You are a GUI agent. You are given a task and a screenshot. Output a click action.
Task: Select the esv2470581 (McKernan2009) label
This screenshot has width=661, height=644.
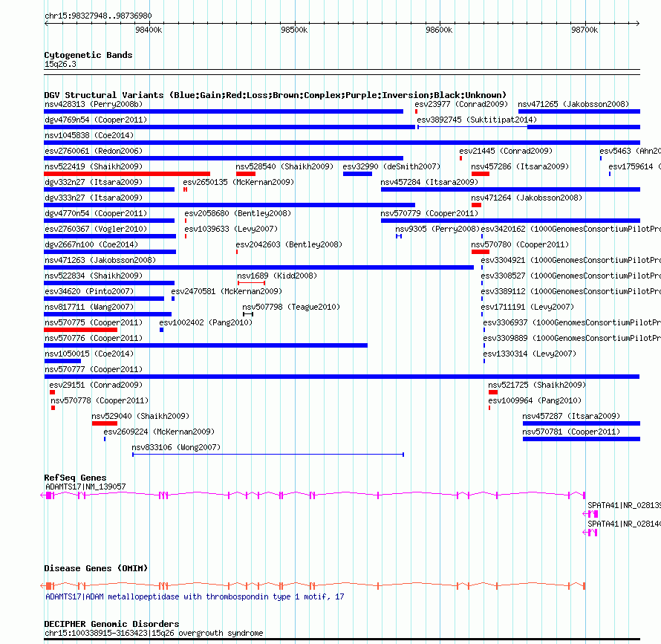(x=227, y=291)
